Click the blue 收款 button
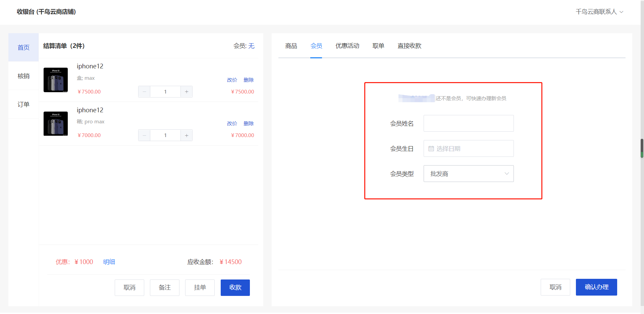 (235, 288)
